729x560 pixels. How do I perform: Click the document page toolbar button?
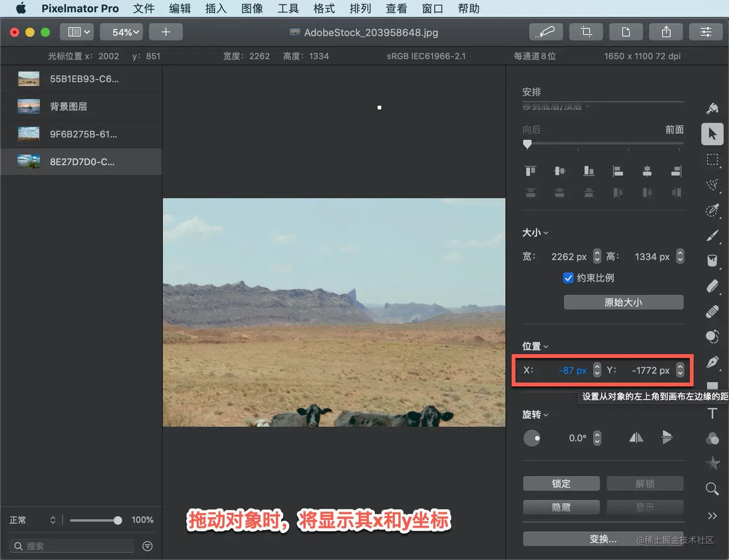pos(626,32)
